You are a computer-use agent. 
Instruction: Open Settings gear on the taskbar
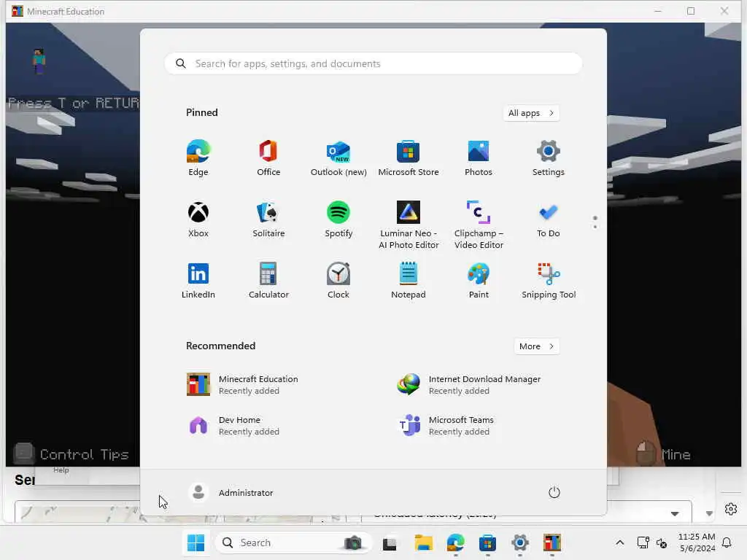[519, 542]
